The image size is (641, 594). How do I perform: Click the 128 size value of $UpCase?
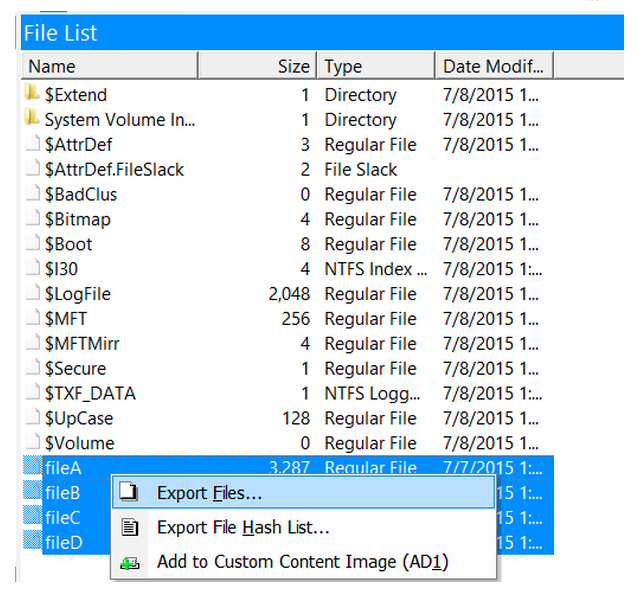pos(296,419)
